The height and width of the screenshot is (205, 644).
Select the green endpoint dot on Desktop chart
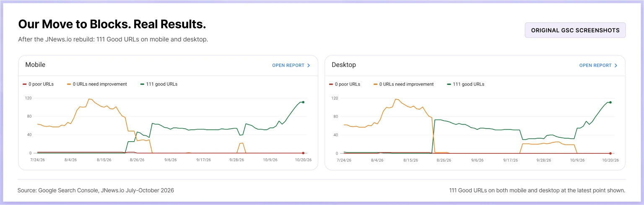(610, 102)
